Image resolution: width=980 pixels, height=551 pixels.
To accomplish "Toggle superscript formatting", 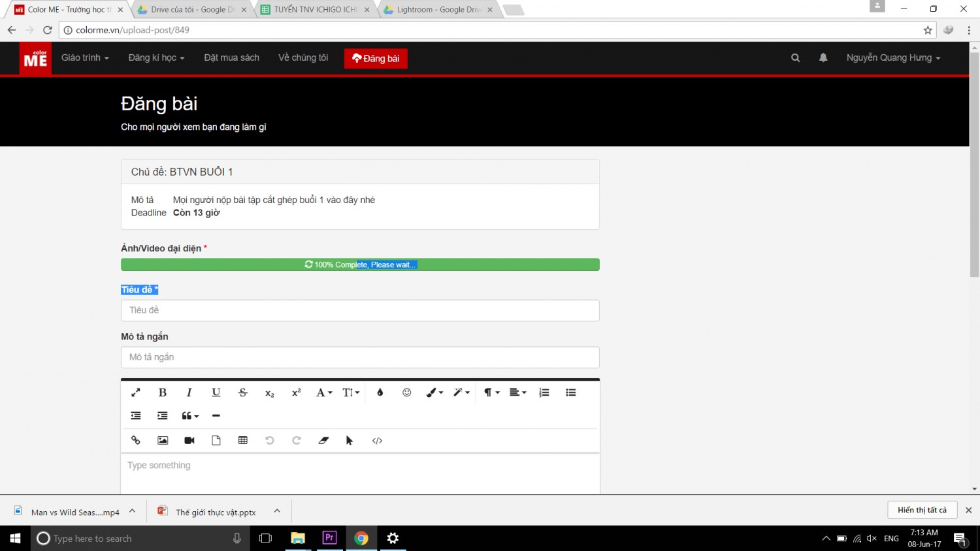I will (297, 392).
